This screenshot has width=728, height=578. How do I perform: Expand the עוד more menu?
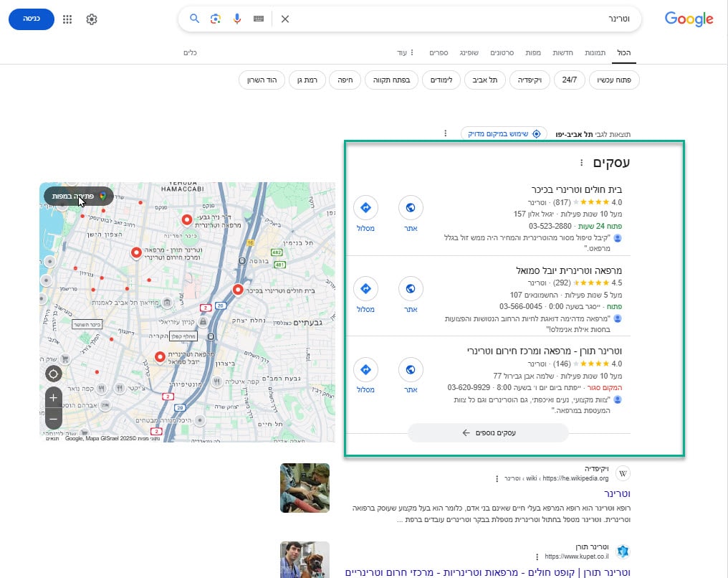(x=406, y=52)
